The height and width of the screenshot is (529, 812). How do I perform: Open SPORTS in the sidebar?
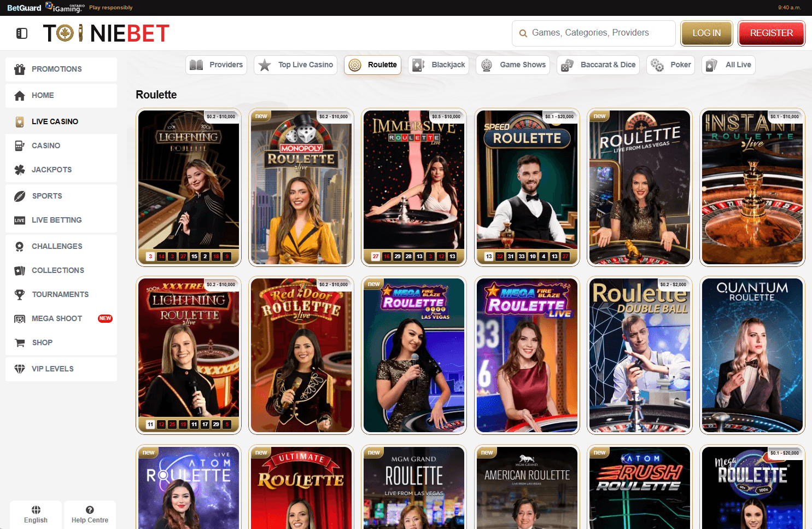(x=61, y=196)
